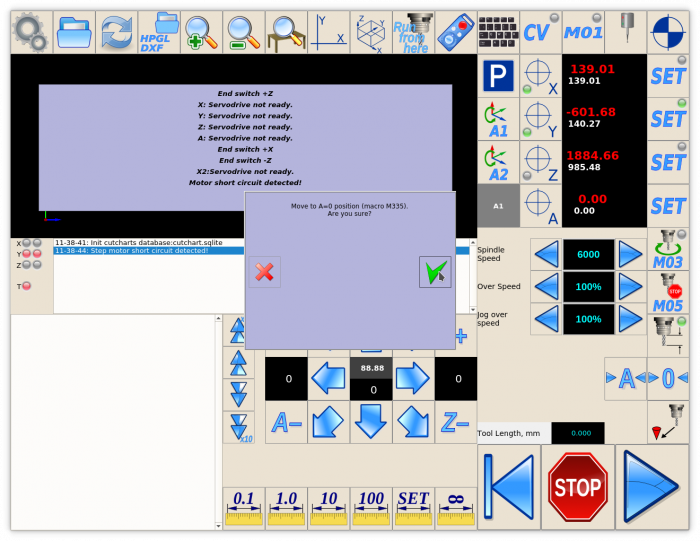This screenshot has height=541, width=700.
Task: Click the Run from here icon
Action: click(x=411, y=32)
